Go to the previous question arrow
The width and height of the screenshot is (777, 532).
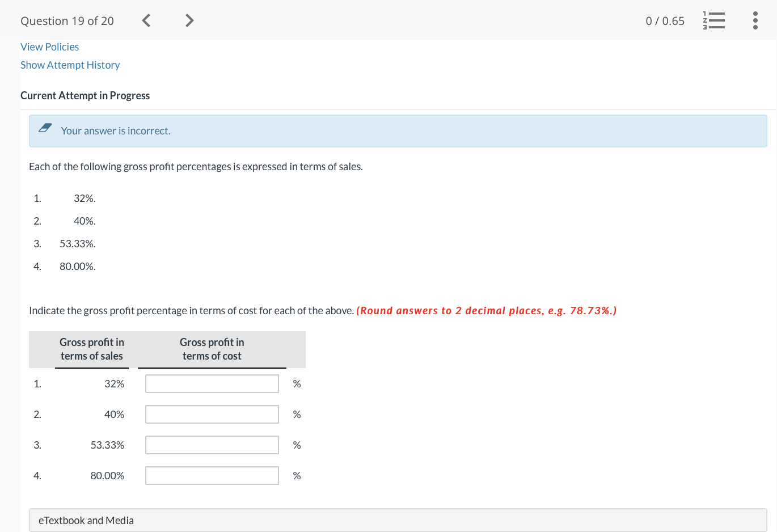146,21
